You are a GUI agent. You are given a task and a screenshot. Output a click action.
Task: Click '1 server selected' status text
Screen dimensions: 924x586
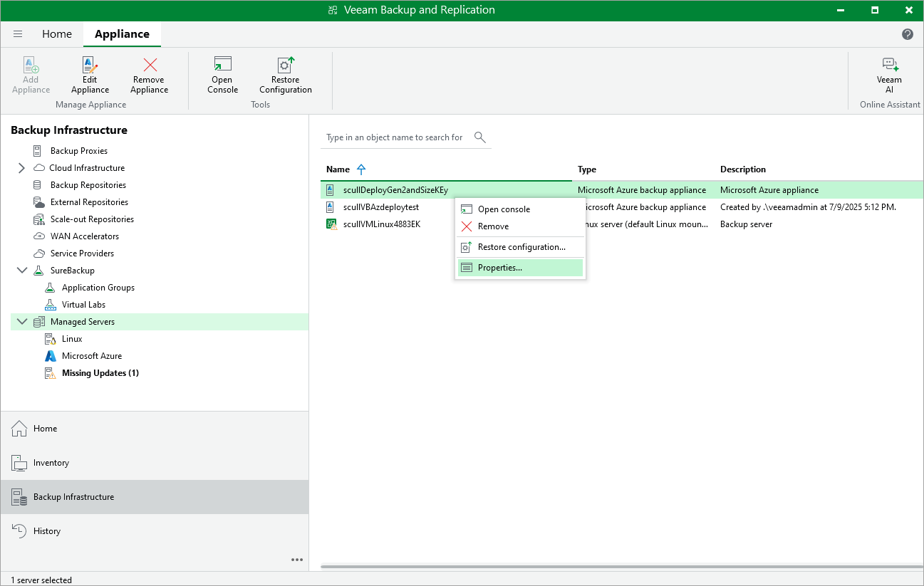41,580
